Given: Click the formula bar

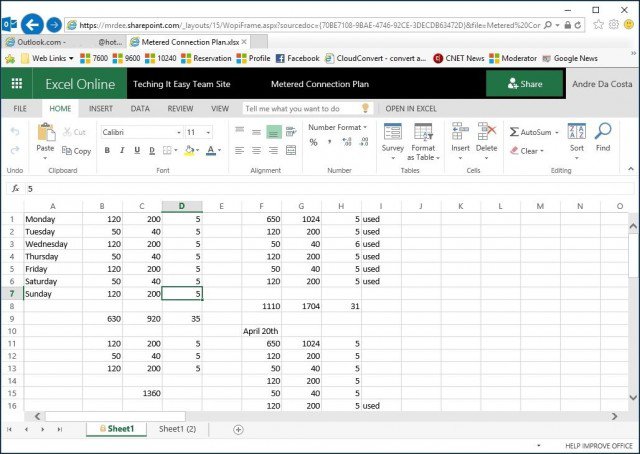Looking at the screenshot, I should (x=329, y=189).
